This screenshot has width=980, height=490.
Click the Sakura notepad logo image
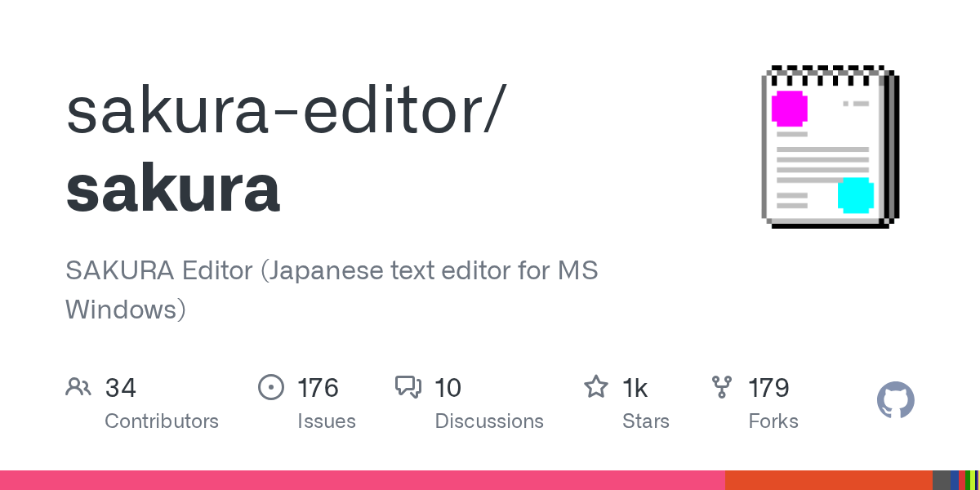pyautogui.click(x=830, y=147)
